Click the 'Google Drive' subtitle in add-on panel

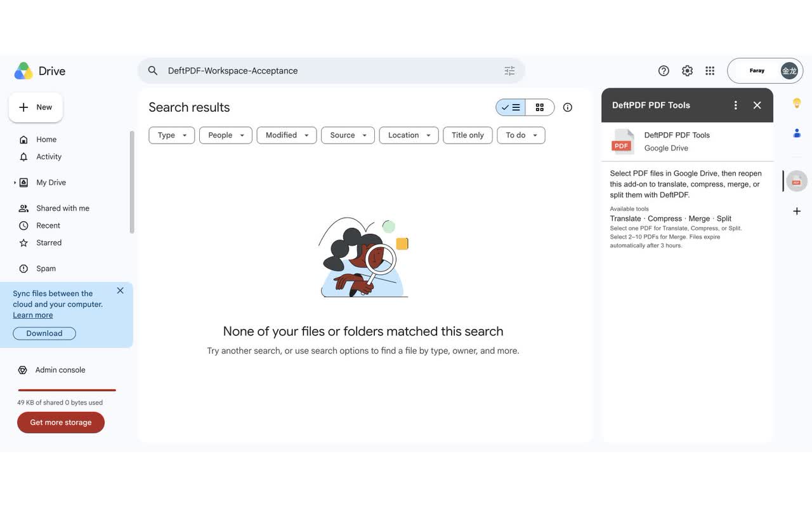(x=666, y=148)
